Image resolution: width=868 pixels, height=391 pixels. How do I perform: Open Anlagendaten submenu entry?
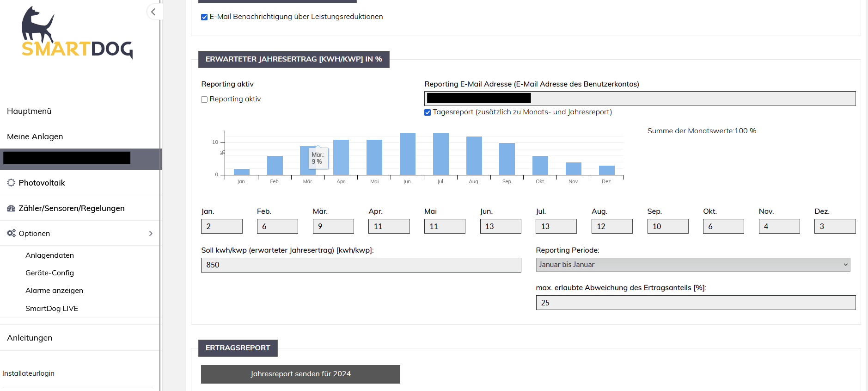tap(49, 255)
